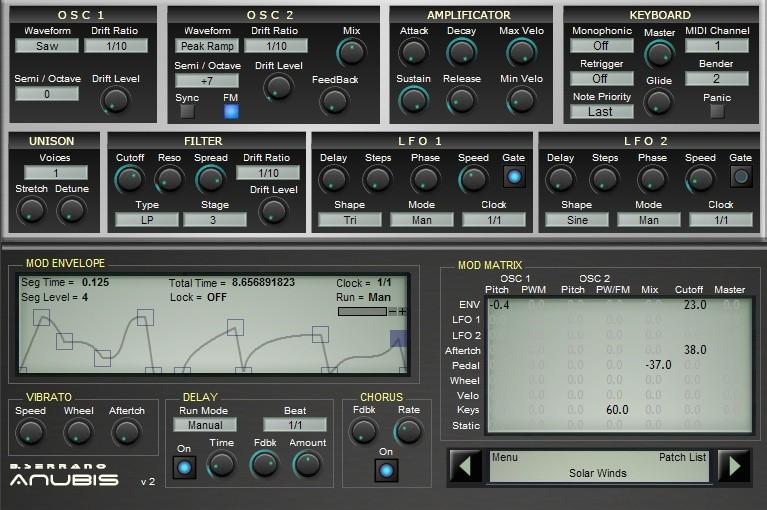
Task: Click the Chorus Rate knob
Action: [x=408, y=431]
